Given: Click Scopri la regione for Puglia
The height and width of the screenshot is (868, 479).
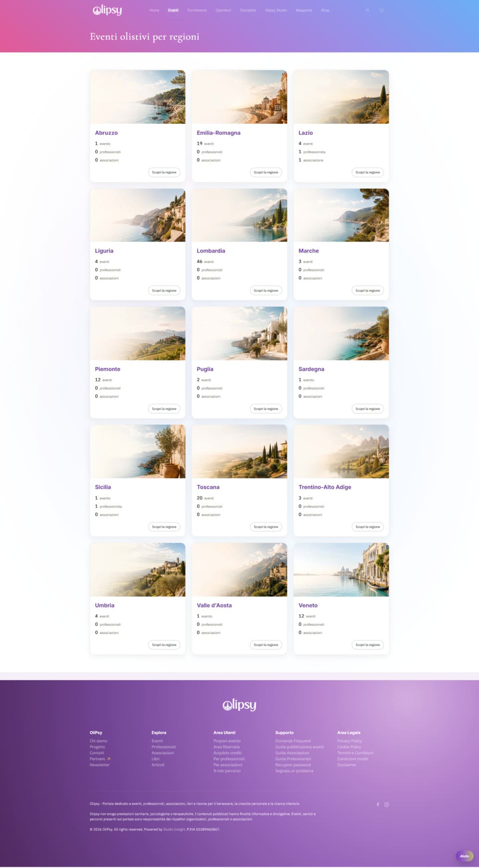Looking at the screenshot, I should pyautogui.click(x=266, y=409).
